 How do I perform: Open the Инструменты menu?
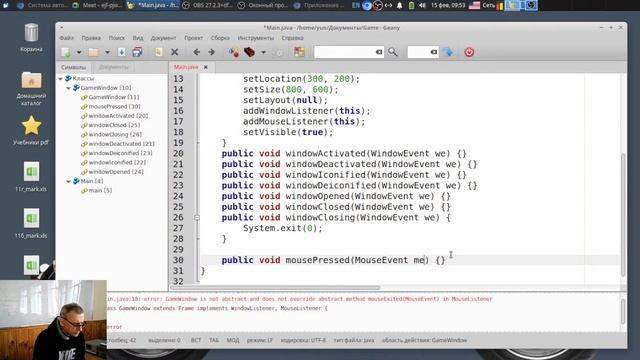click(256, 38)
